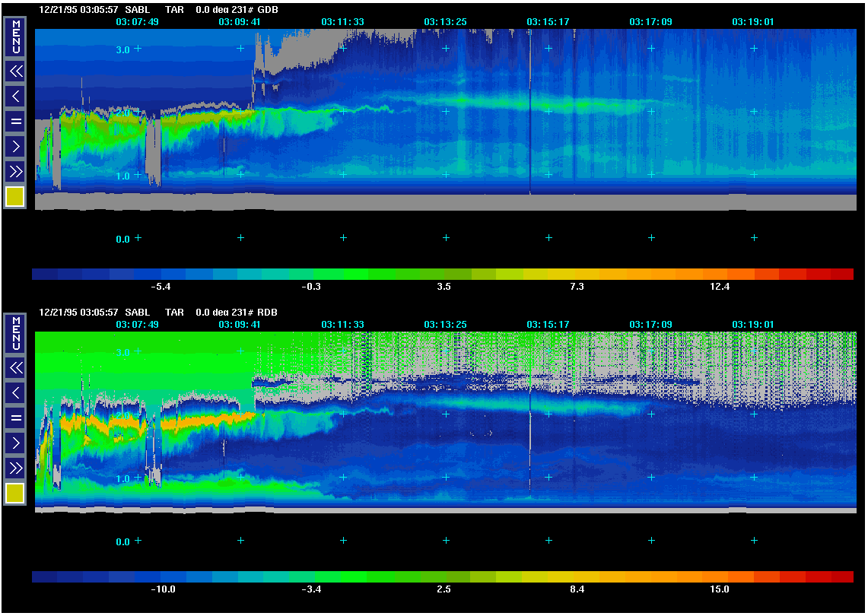Click the 3.0 altitude label in GDB panel
868x616 pixels.
pos(122,49)
